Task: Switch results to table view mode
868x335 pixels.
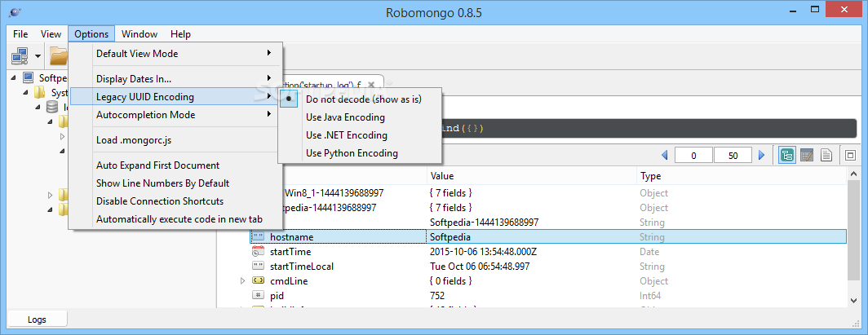Action: [807, 156]
